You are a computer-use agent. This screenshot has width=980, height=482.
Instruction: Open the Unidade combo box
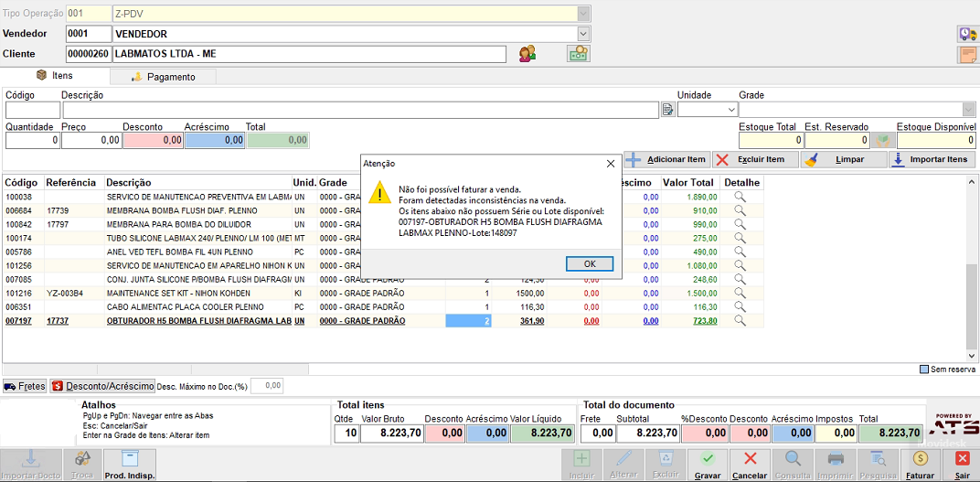(x=708, y=110)
